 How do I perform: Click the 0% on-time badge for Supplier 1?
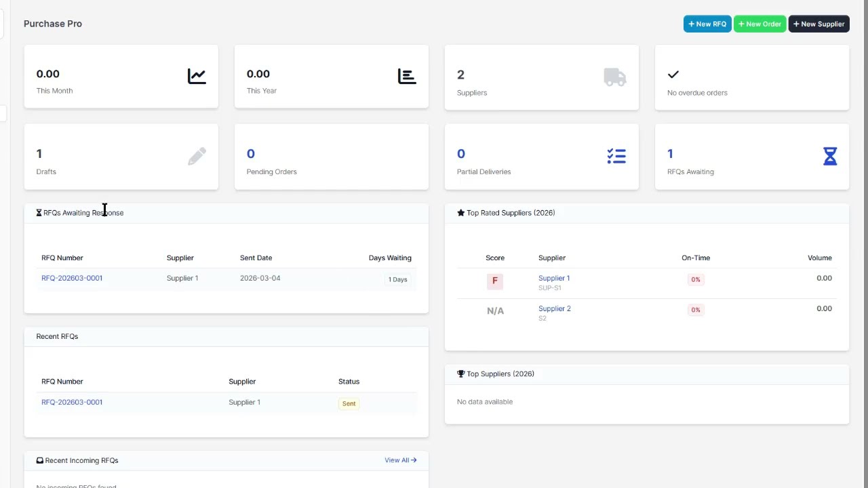click(696, 279)
